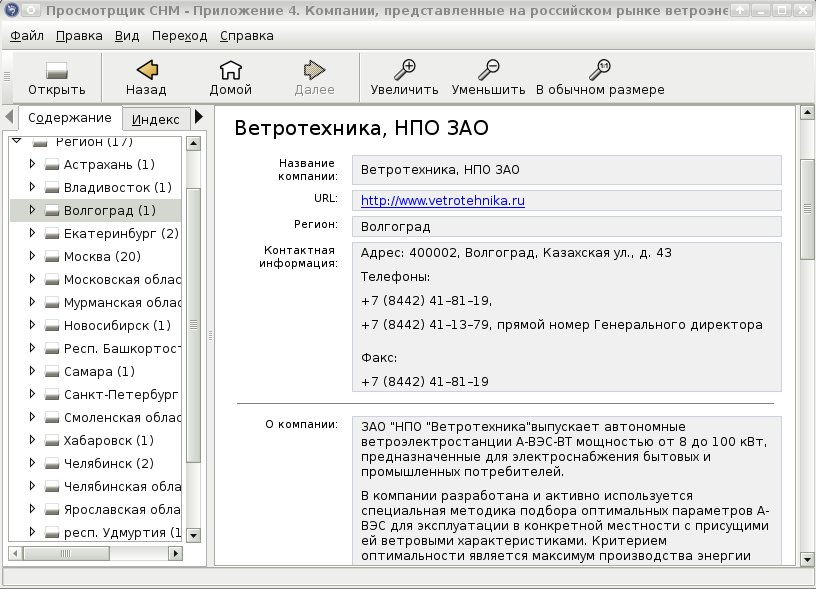The height and width of the screenshot is (589, 816).
Task: Select the Владивосток (1) tree item
Action: click(x=118, y=187)
